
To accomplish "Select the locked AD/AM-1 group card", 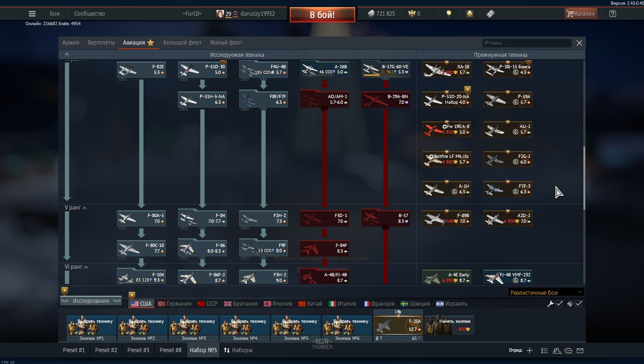I will pyautogui.click(x=324, y=100).
